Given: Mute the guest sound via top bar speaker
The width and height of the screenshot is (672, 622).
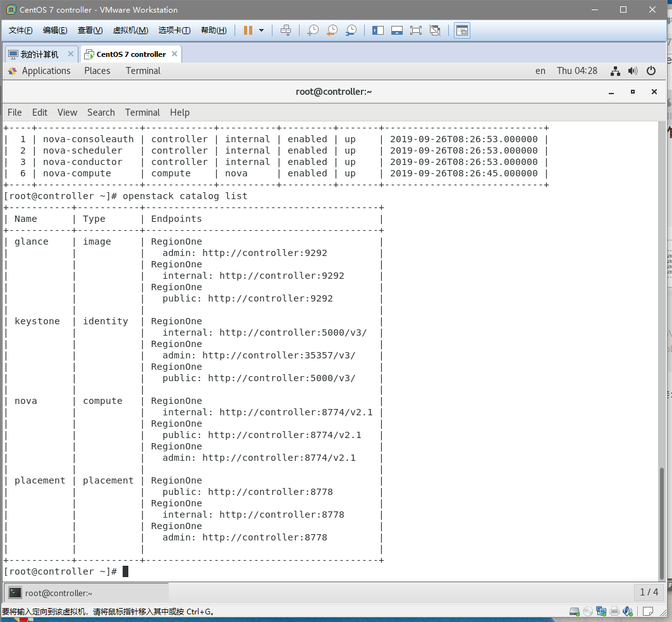Looking at the screenshot, I should 633,71.
